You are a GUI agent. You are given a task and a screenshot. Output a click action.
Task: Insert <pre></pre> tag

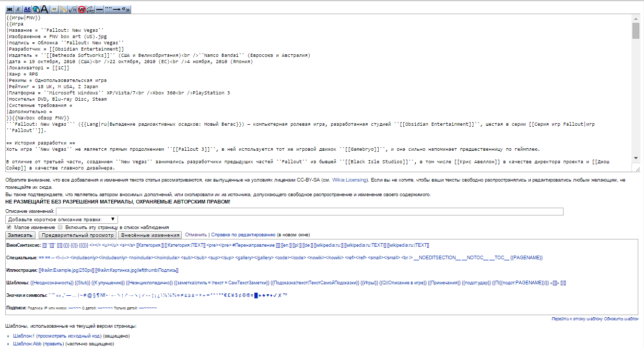point(219,245)
